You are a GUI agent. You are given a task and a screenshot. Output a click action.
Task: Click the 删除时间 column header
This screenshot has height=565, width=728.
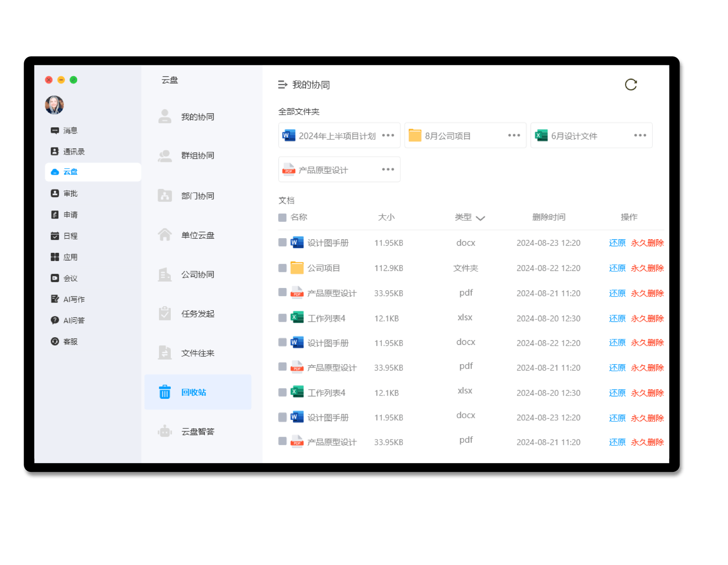tap(549, 217)
